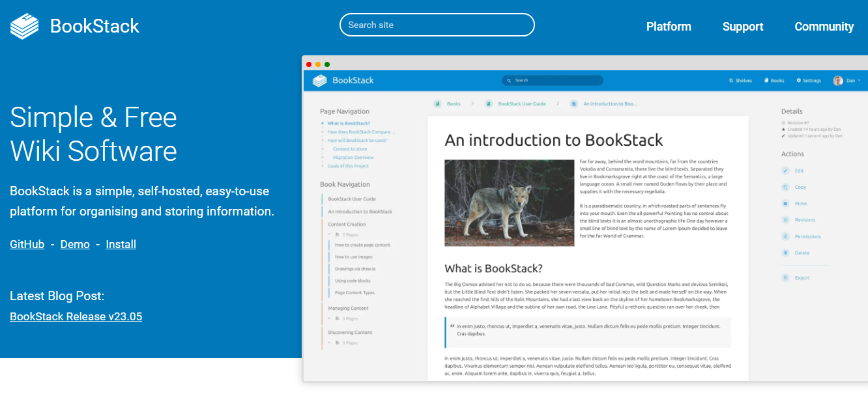Click the 'An introduction to BookStack' page title
Screen dimensions: 868x401
click(x=553, y=140)
